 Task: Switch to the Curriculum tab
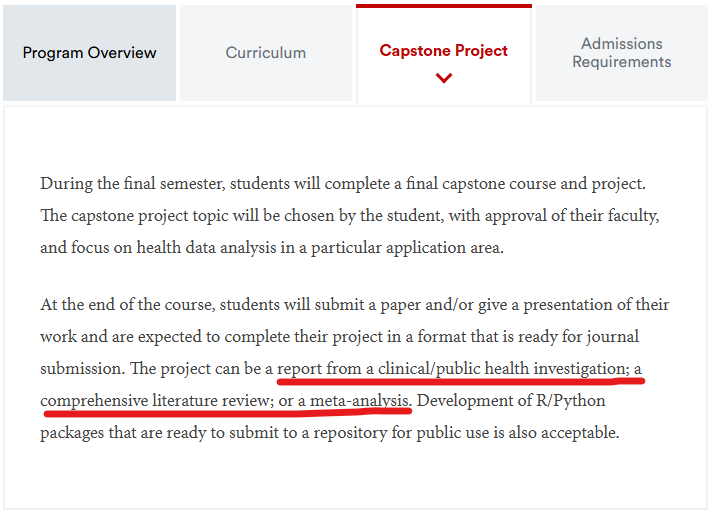coord(266,53)
